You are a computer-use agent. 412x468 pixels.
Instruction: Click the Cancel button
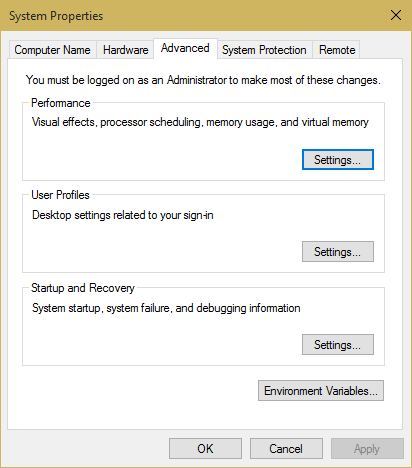click(x=286, y=449)
